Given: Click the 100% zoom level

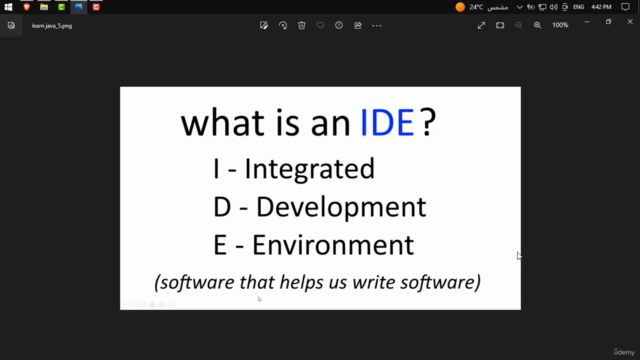Looking at the screenshot, I should 560,25.
